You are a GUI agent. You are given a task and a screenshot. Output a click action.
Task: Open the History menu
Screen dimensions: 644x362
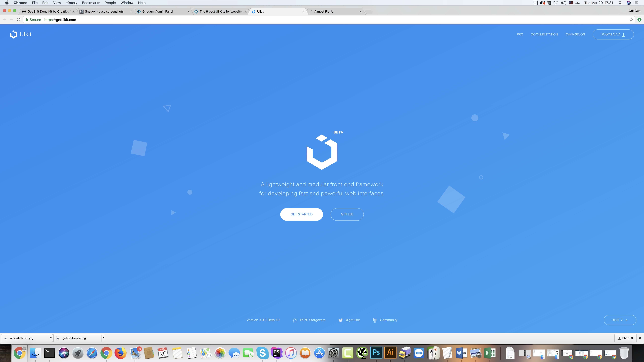[x=71, y=3]
